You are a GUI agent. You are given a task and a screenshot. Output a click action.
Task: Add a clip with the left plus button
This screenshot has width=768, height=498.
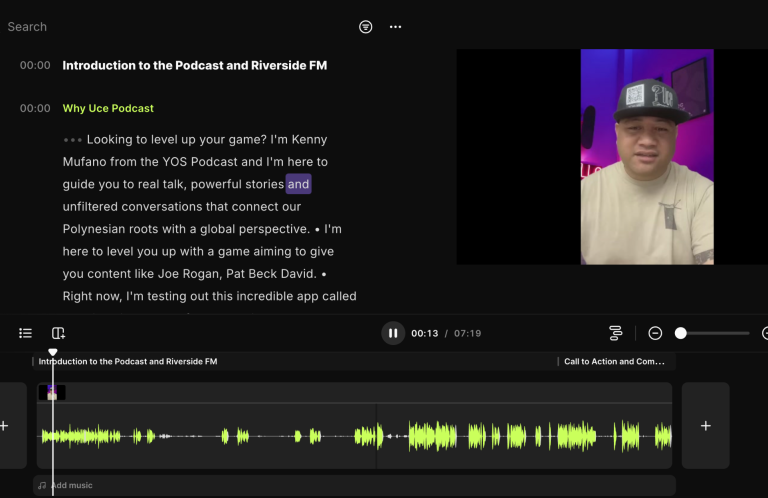pyautogui.click(x=5, y=426)
